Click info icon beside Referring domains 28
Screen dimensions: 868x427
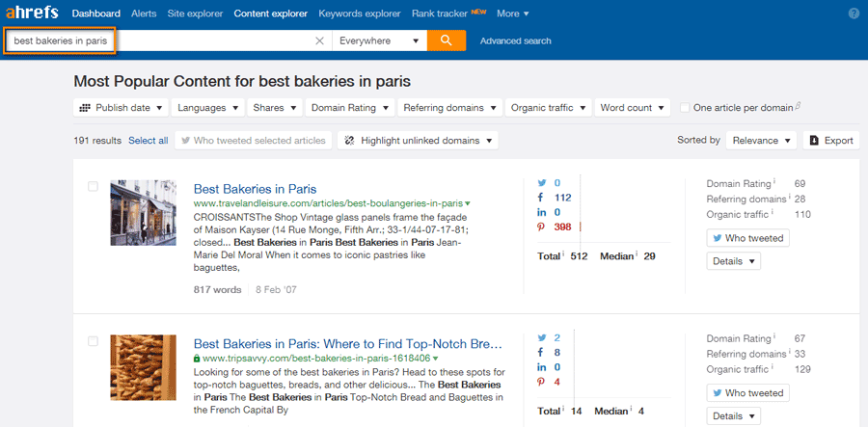(x=789, y=198)
